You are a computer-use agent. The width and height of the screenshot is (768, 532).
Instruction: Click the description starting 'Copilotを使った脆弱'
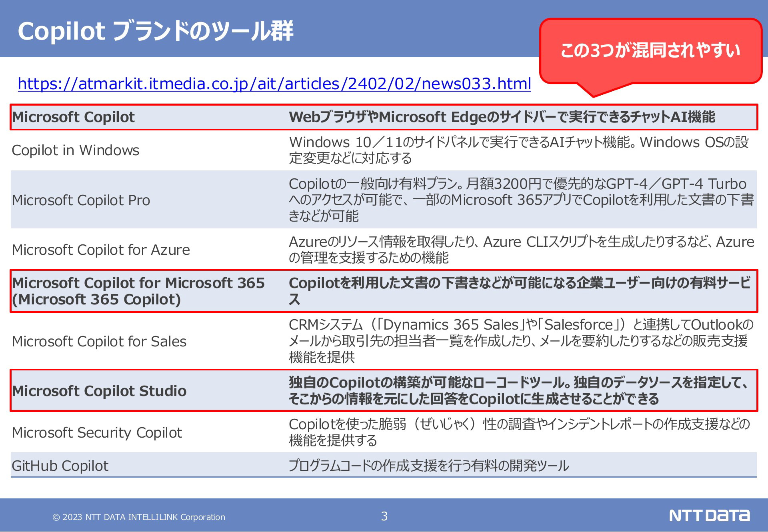click(519, 432)
